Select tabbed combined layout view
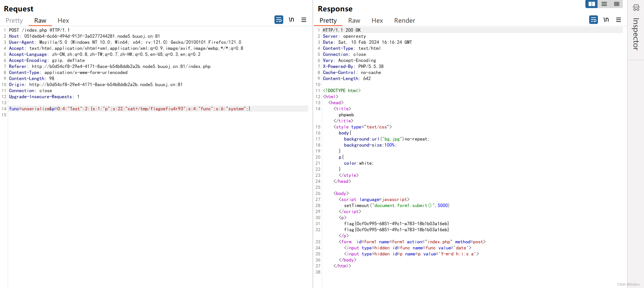Viewport: 644px width, 288px height. point(617,4)
